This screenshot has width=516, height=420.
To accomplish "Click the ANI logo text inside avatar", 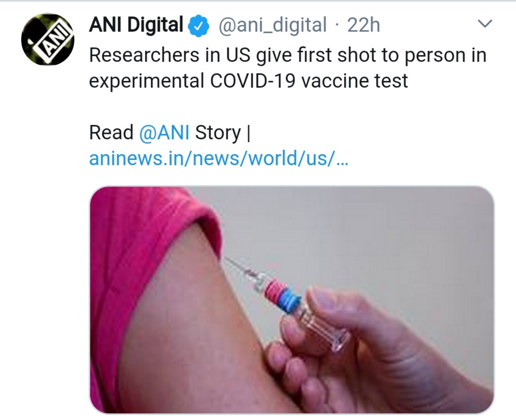I will (x=54, y=40).
